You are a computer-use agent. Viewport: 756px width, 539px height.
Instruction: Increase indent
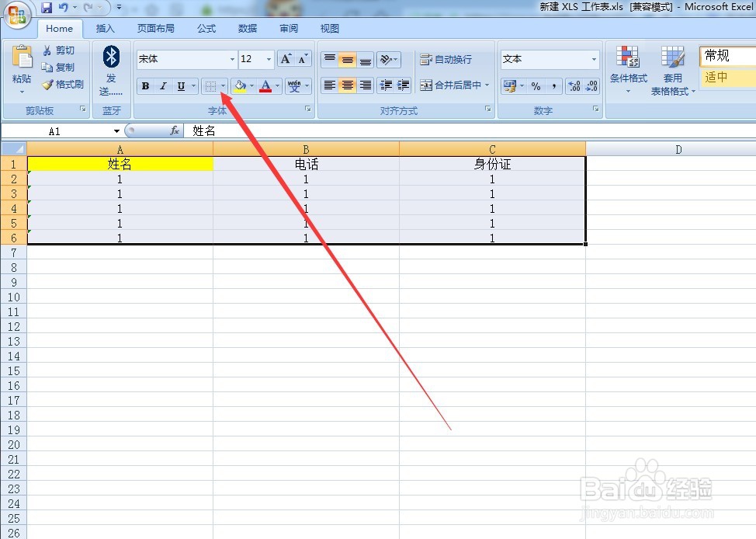(403, 85)
